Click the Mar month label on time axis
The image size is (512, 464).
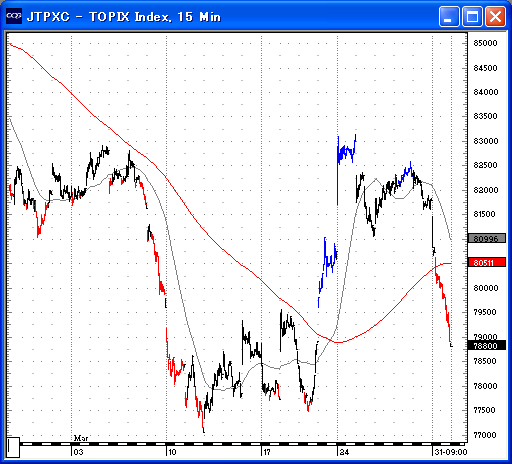click(x=81, y=438)
